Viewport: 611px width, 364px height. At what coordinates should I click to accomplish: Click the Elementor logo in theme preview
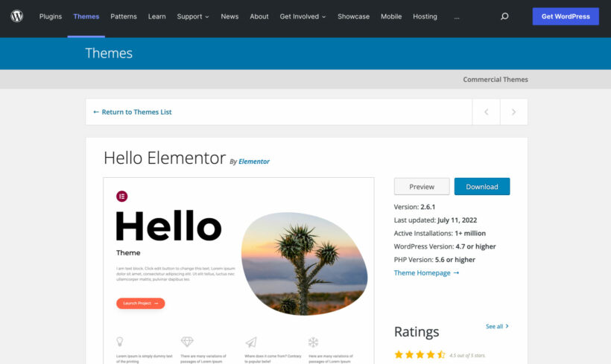click(122, 197)
